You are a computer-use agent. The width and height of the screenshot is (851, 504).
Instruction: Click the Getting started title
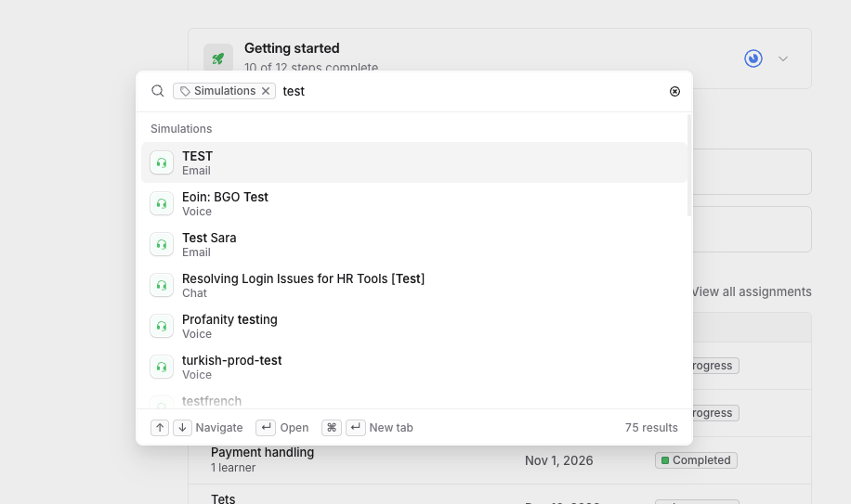(292, 48)
